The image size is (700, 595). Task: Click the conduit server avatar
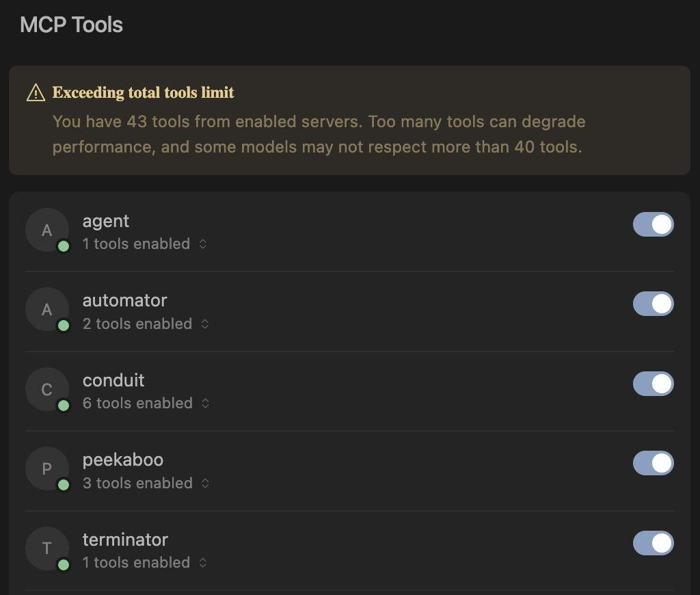(46, 389)
